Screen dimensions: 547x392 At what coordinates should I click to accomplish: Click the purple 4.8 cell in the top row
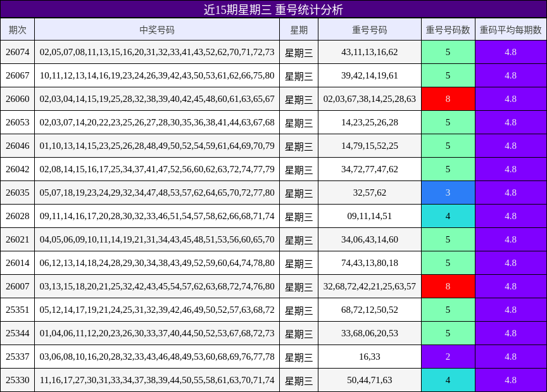click(511, 49)
